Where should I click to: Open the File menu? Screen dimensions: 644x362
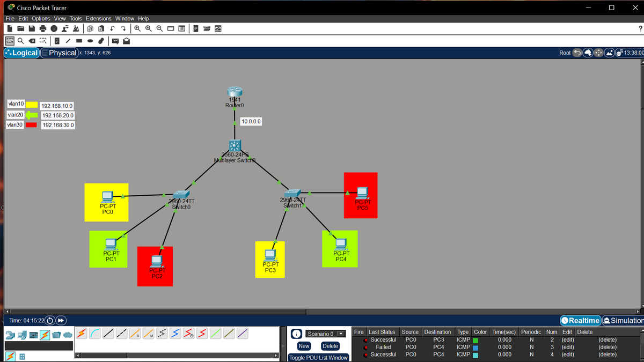(x=9, y=18)
